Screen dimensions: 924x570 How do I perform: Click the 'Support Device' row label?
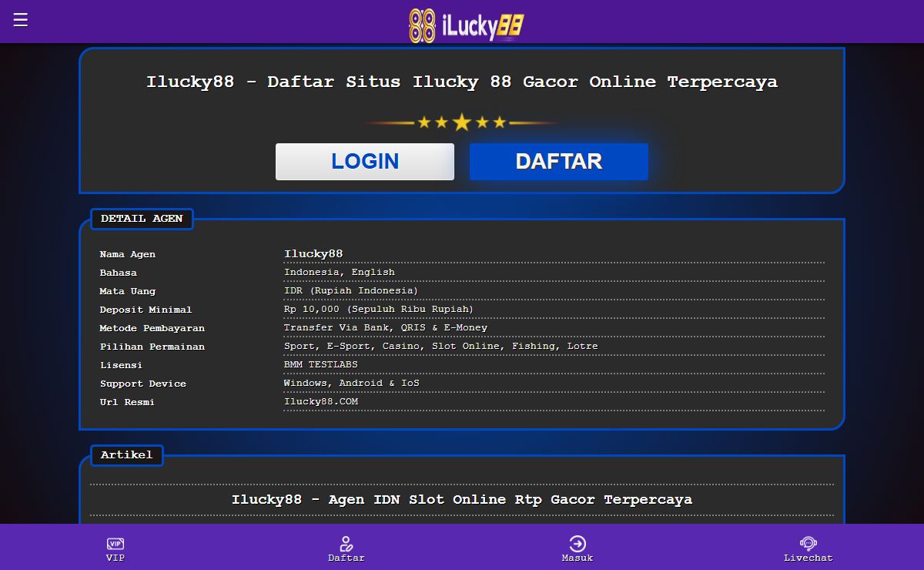click(143, 384)
